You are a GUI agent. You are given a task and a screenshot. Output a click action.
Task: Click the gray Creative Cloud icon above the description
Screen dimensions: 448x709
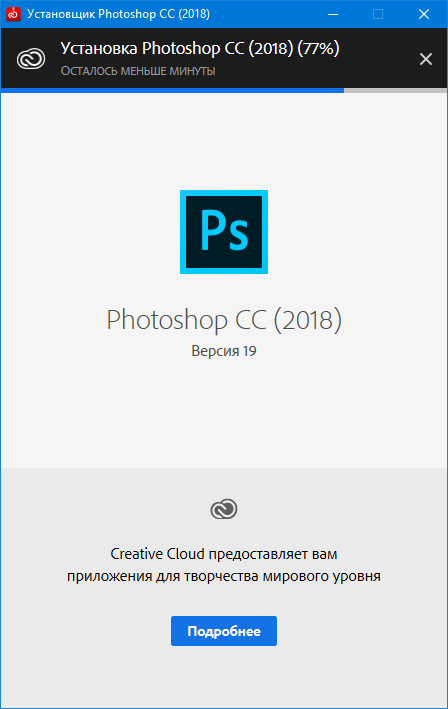pos(224,509)
